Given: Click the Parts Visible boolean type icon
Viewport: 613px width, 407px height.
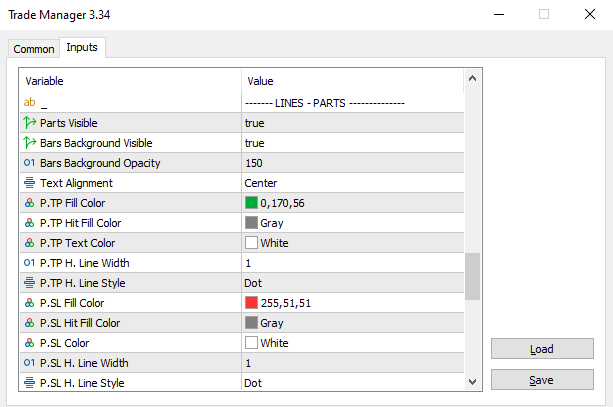Looking at the screenshot, I should [x=30, y=123].
